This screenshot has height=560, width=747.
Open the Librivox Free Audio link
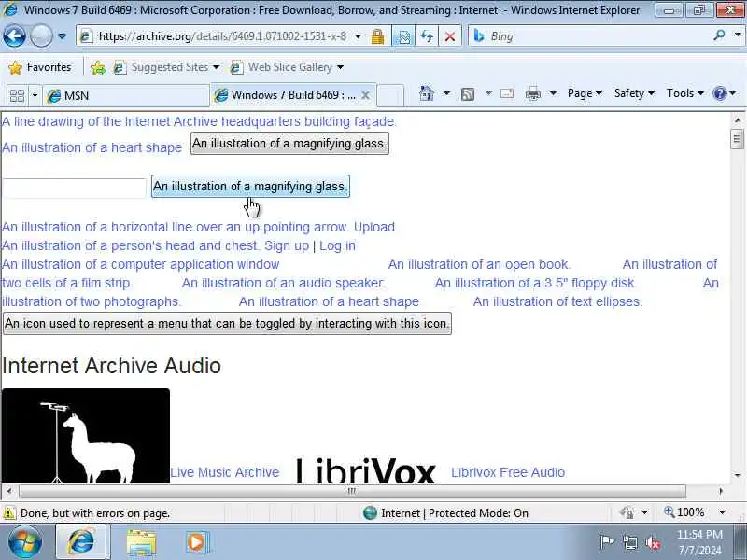point(508,472)
